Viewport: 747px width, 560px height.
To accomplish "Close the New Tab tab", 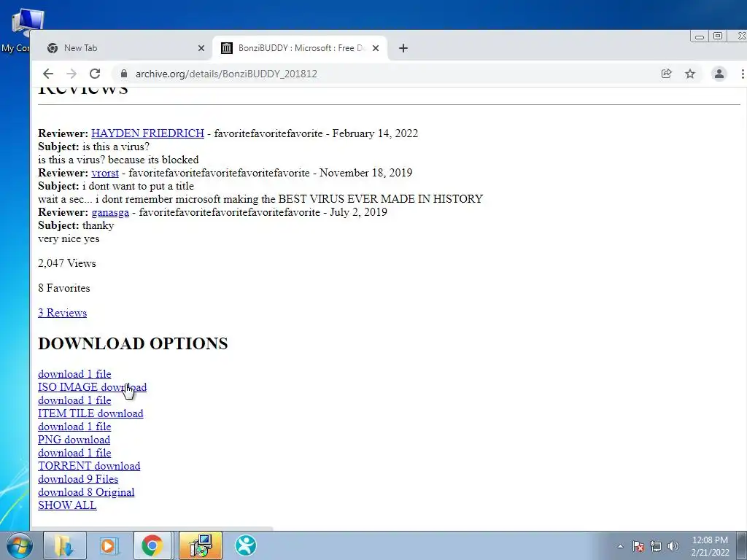I will pyautogui.click(x=201, y=48).
